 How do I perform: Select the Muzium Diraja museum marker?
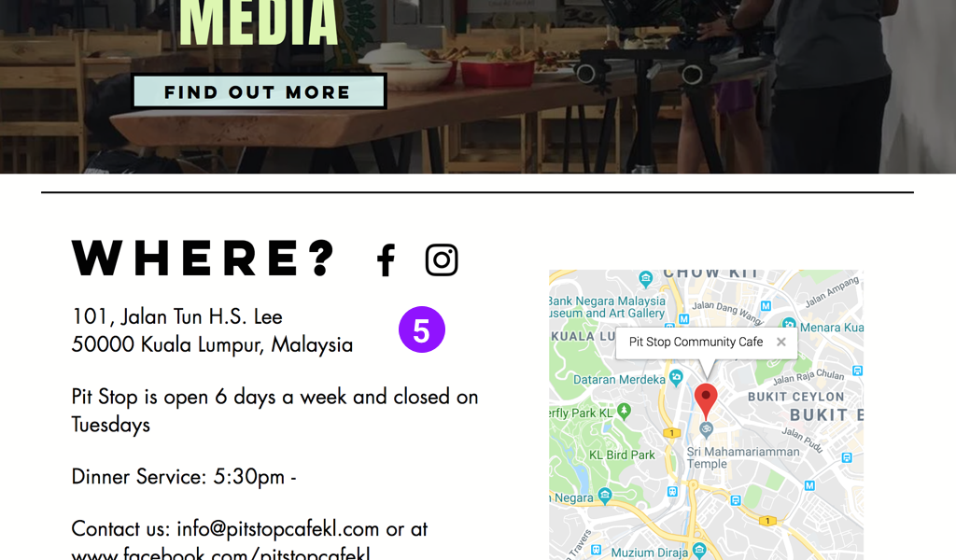tap(699, 551)
